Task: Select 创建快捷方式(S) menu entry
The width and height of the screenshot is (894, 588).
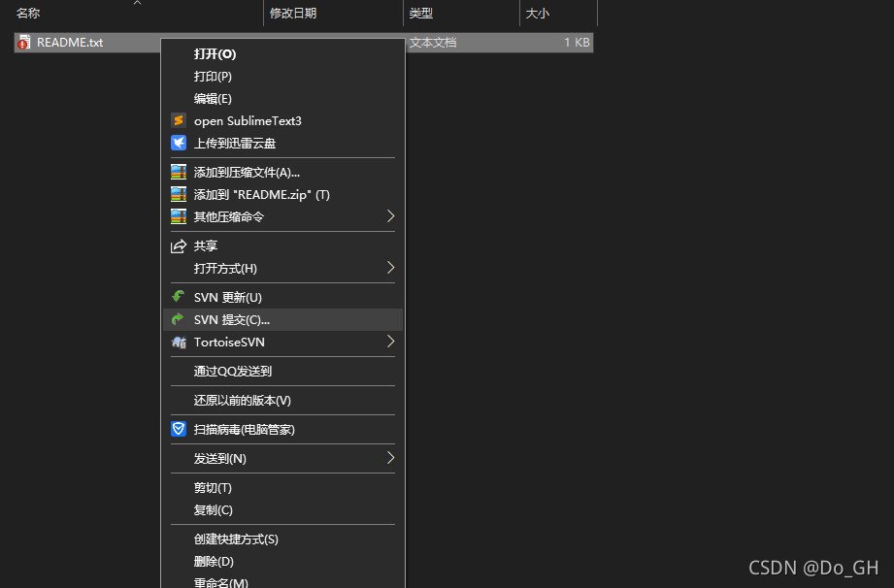Action: pos(282,539)
